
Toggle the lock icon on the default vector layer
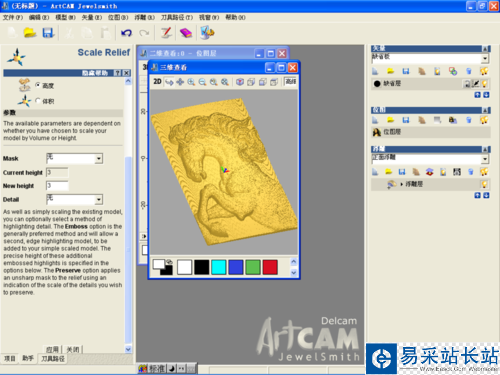pos(467,84)
